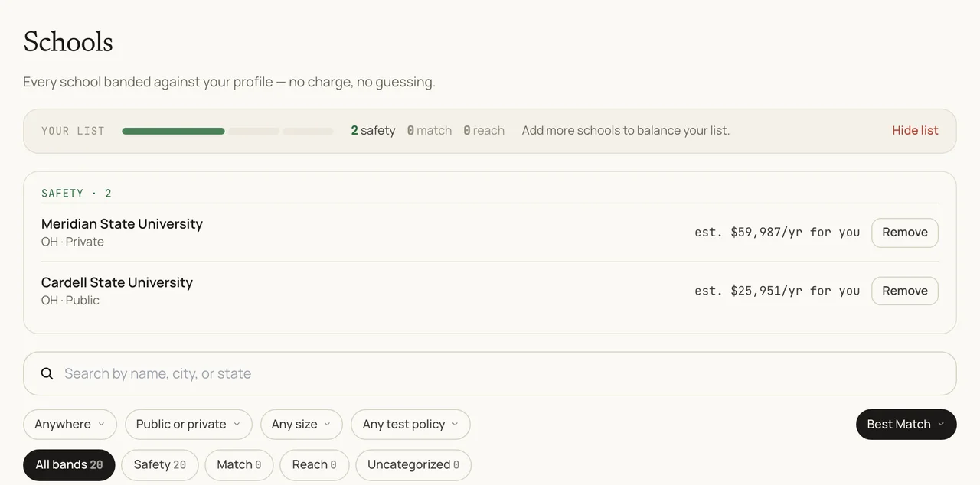Show the Reach band schools
This screenshot has width=980, height=485.
click(315, 465)
